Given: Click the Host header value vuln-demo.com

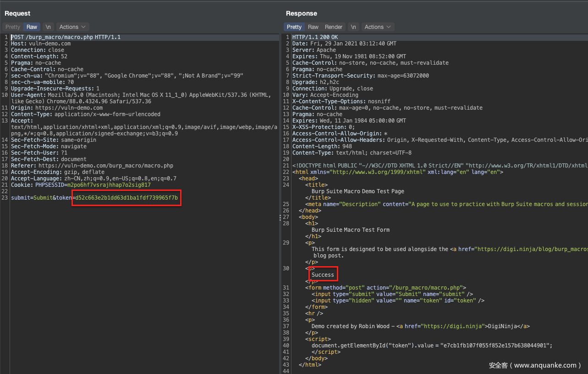Looking at the screenshot, I should point(50,44).
